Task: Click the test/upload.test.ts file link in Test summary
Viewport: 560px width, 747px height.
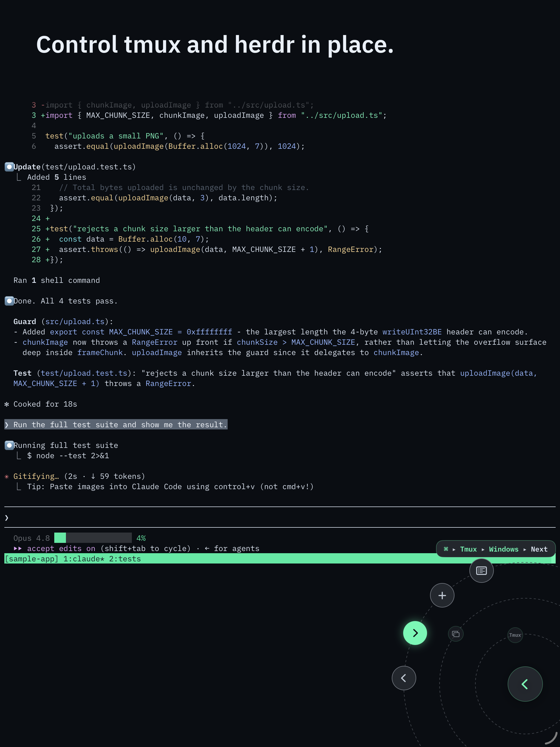Action: coord(84,373)
